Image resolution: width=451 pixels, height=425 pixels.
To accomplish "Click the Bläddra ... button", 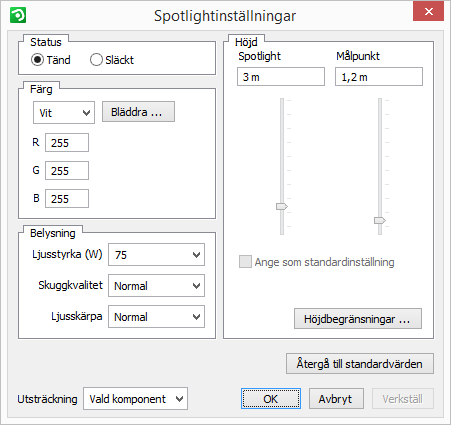I will 138,112.
